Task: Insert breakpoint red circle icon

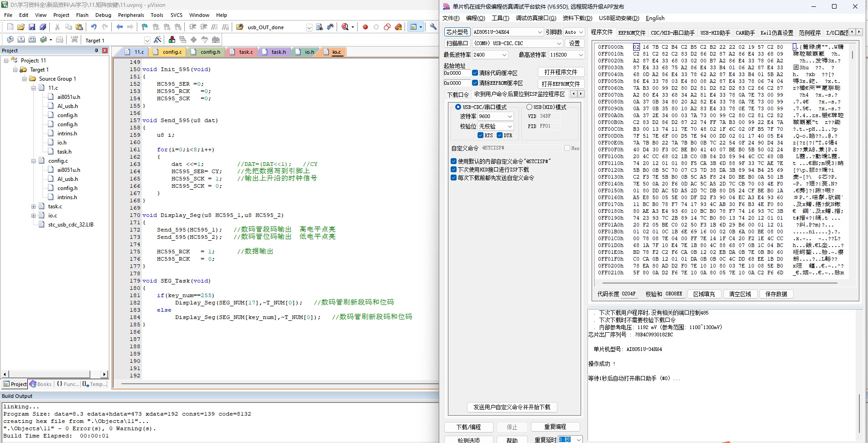Action: click(365, 27)
